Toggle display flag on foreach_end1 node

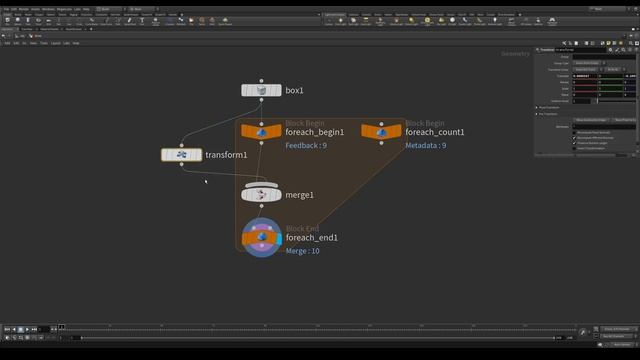click(280, 238)
